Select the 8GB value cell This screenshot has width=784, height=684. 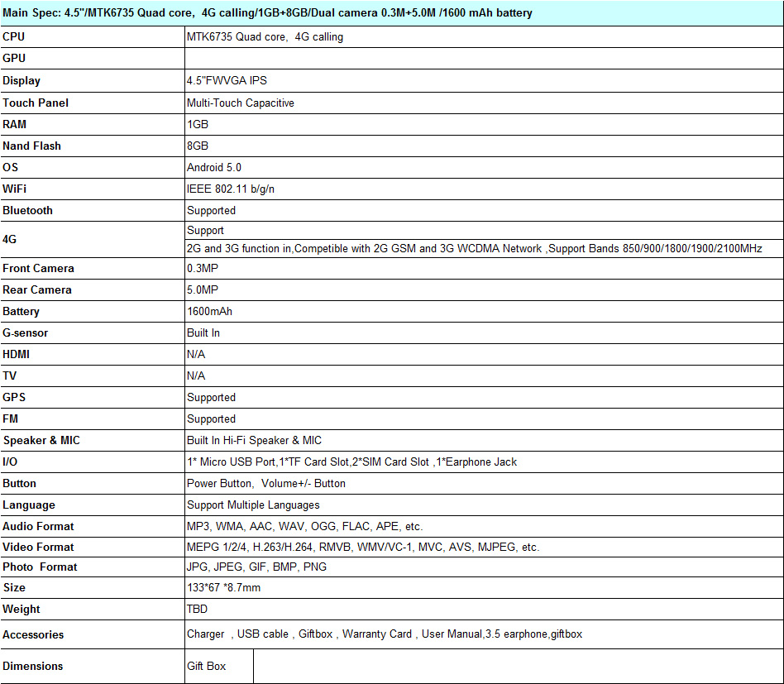(x=484, y=146)
